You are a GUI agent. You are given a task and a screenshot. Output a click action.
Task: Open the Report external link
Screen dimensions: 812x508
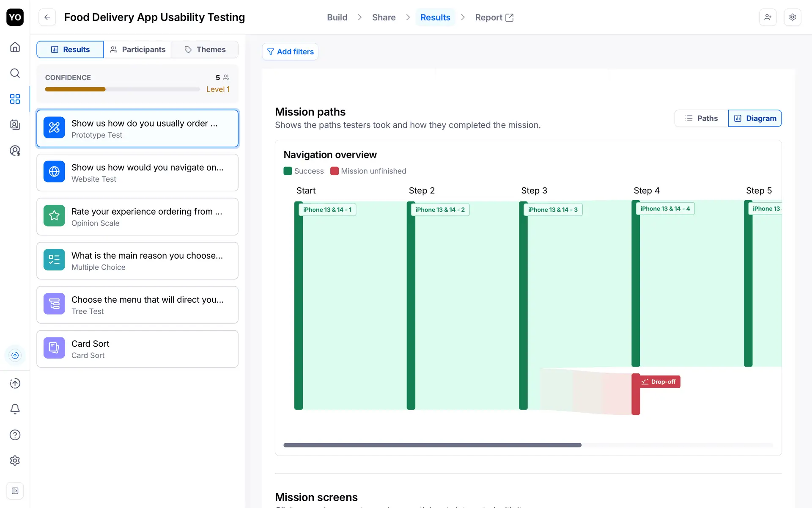(x=494, y=17)
